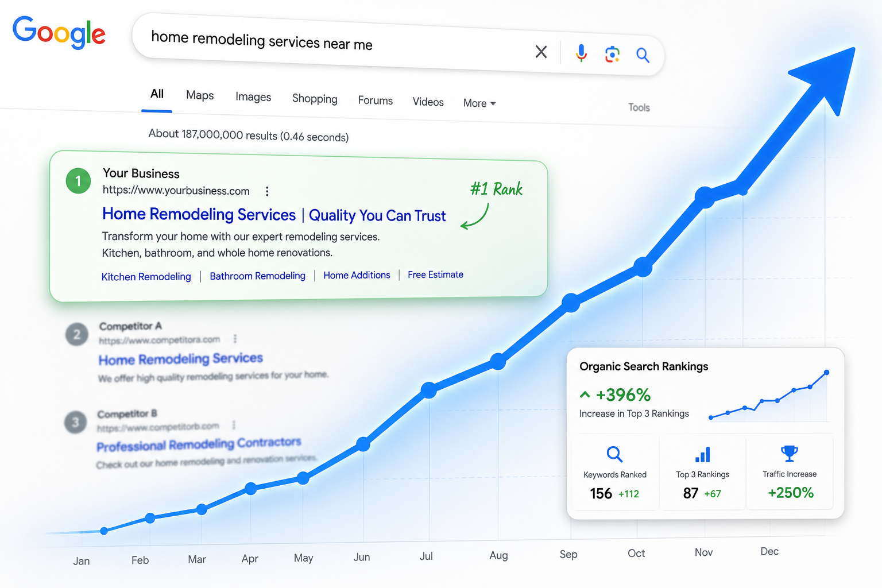882x588 pixels.
Task: Click the 'Oct' axis label
Action: [x=636, y=553]
